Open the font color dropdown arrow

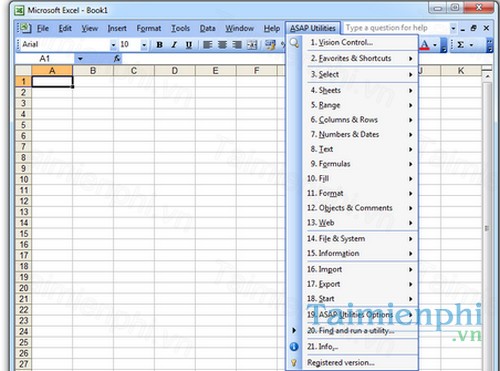tap(435, 45)
